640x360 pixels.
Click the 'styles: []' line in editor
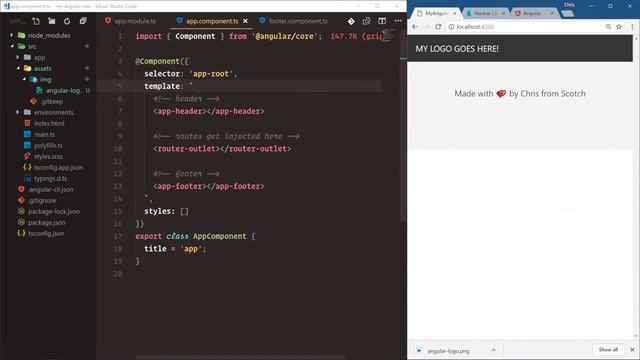(166, 211)
